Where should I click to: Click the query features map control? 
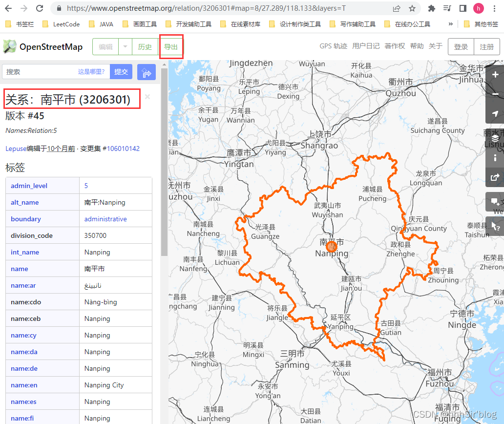click(x=495, y=227)
